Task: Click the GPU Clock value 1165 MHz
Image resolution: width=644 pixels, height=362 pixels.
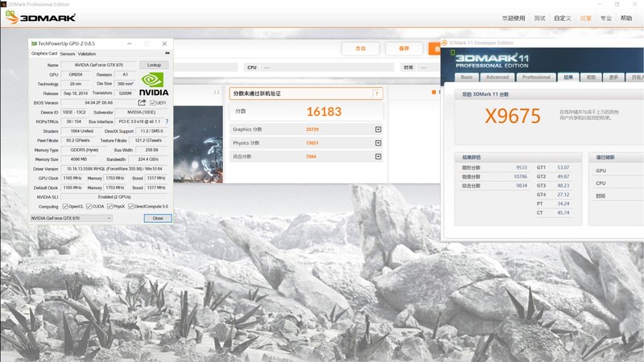Action: [x=72, y=178]
